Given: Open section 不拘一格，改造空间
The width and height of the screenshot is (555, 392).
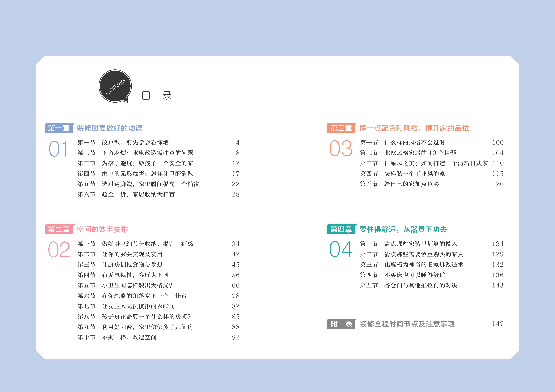Looking at the screenshot, I should click(x=129, y=337).
